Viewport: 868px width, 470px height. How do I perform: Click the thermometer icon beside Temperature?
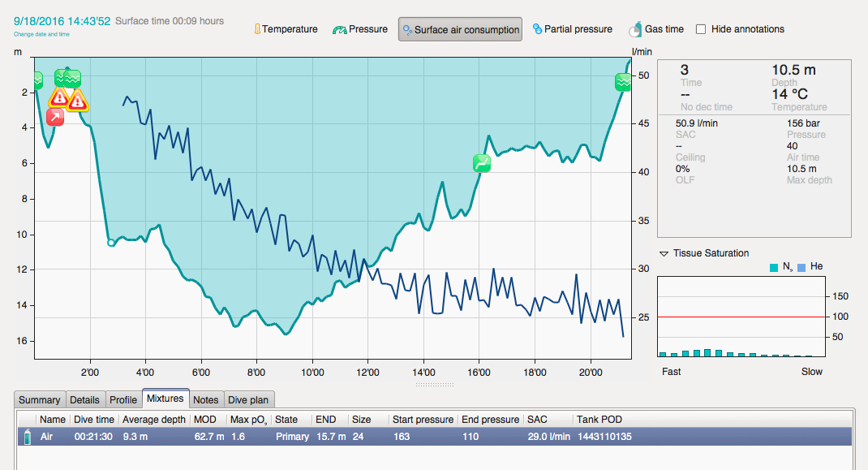[257, 29]
